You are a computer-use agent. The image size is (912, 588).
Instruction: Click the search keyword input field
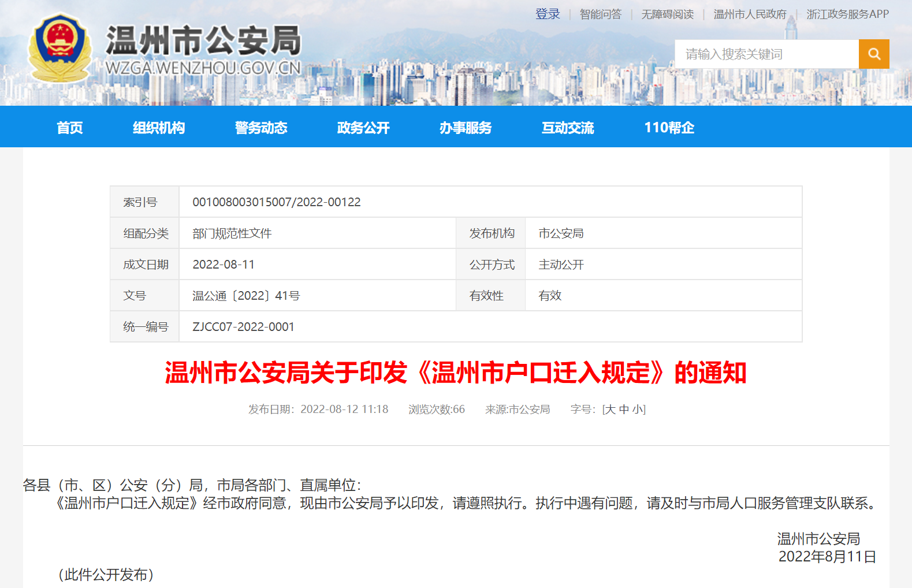pos(766,54)
